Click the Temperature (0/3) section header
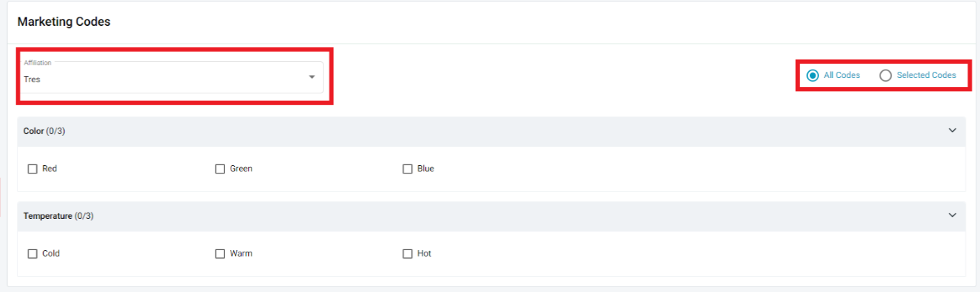 click(x=59, y=216)
